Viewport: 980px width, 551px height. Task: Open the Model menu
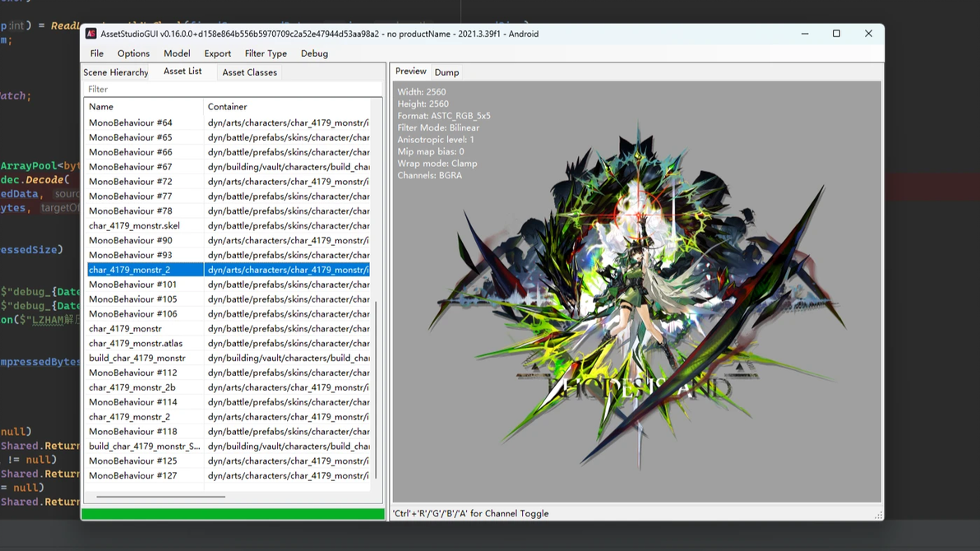tap(177, 53)
